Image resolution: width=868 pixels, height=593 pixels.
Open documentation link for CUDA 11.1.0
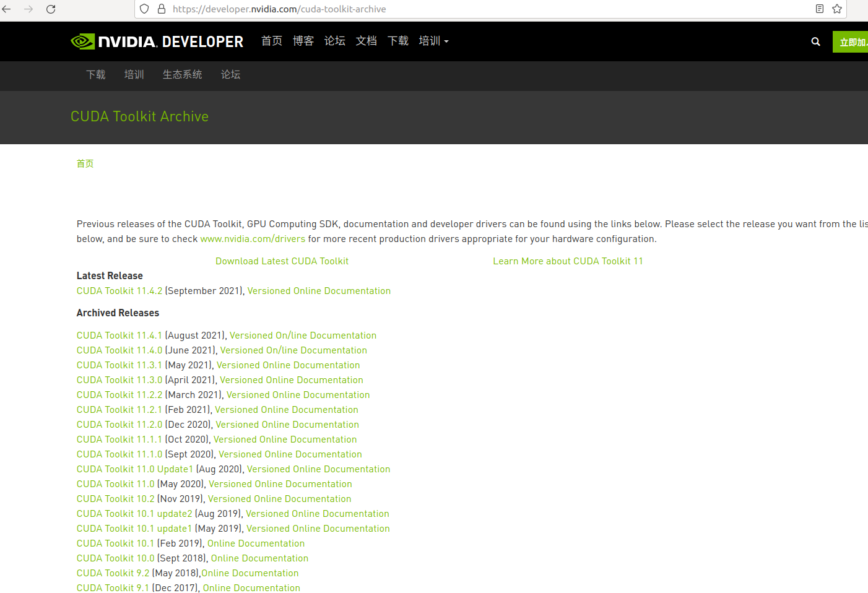pyautogui.click(x=290, y=454)
